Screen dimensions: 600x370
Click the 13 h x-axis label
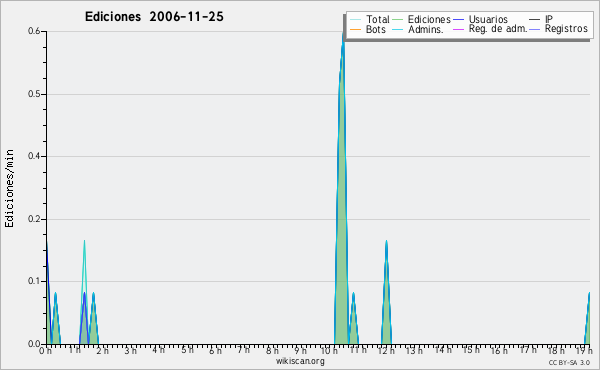tap(414, 350)
